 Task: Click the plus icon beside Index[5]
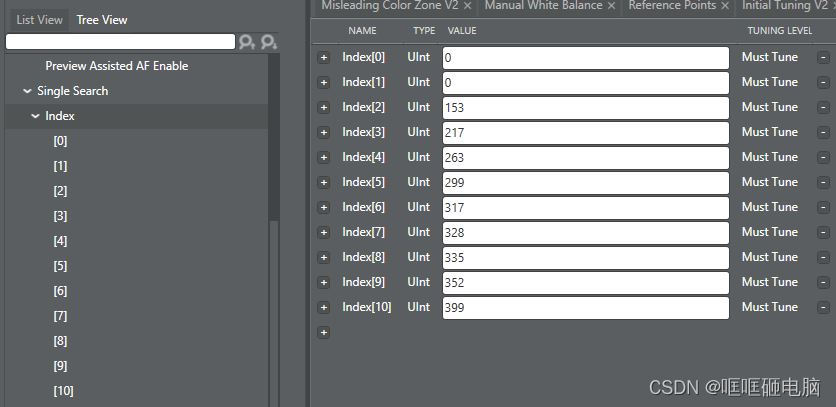pyautogui.click(x=323, y=183)
